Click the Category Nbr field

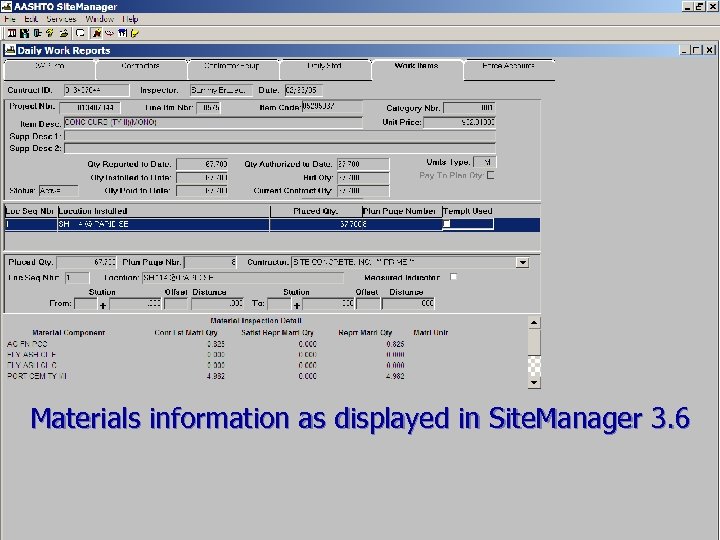469,108
